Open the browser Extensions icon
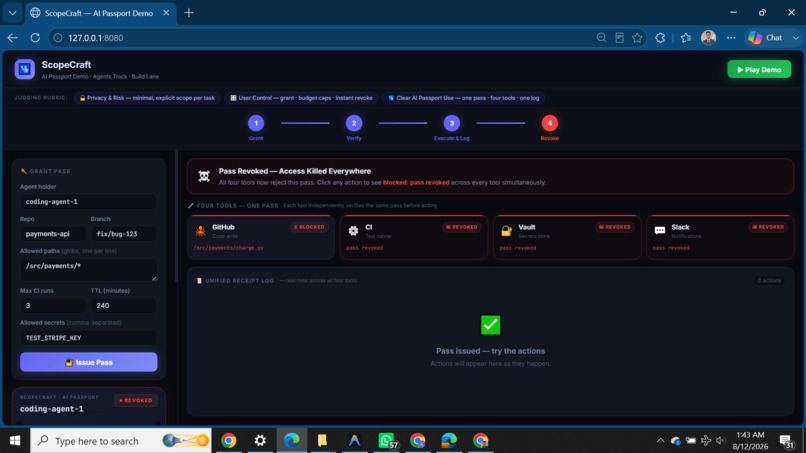Viewport: 806px width, 453px height. click(x=660, y=38)
